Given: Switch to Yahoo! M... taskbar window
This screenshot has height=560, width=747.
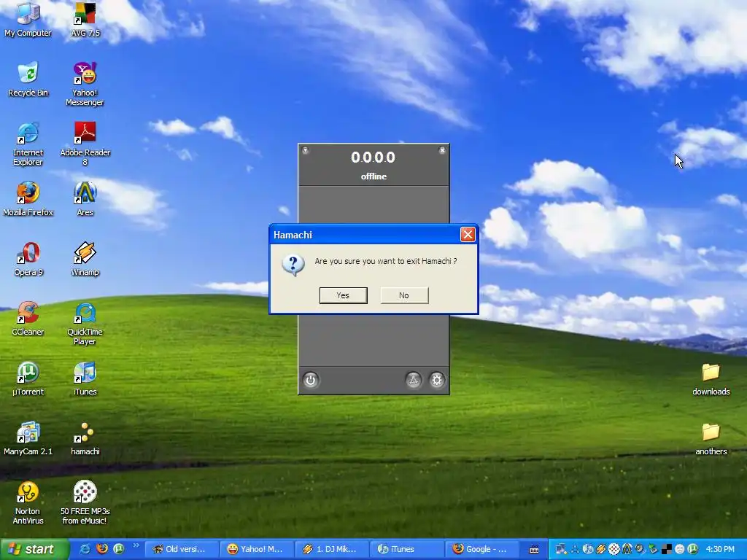Looking at the screenshot, I should click(x=258, y=549).
